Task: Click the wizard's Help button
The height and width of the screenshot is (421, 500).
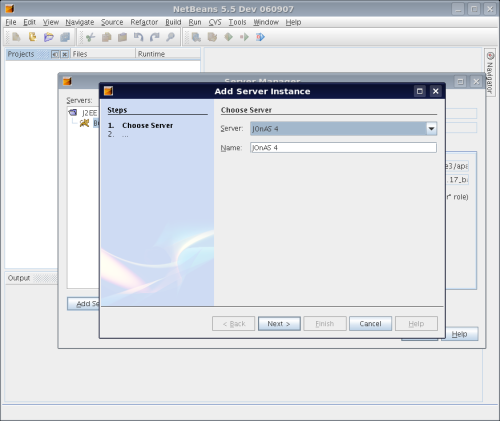Action: [416, 324]
